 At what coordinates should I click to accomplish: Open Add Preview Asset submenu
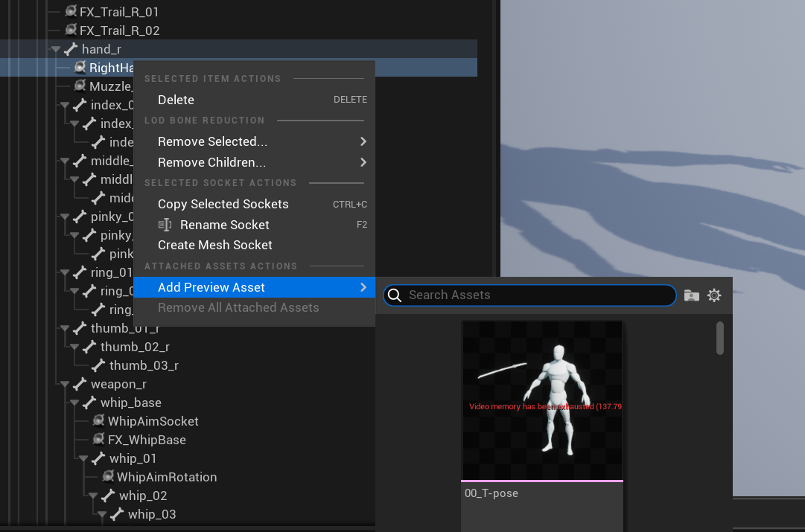(x=254, y=287)
